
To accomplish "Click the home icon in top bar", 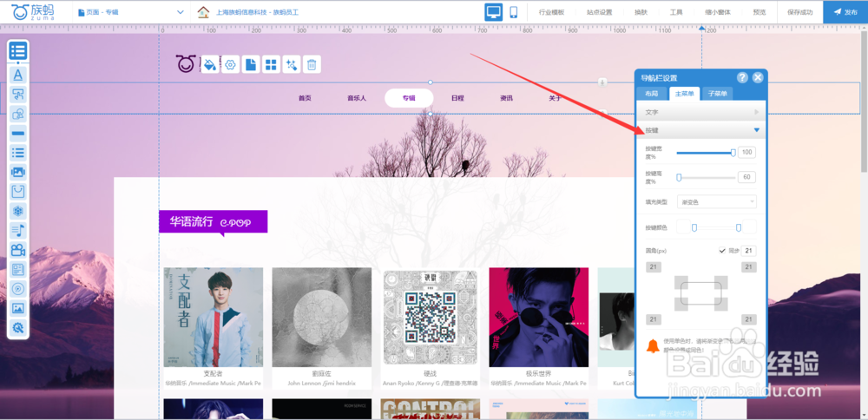I will pos(204,12).
